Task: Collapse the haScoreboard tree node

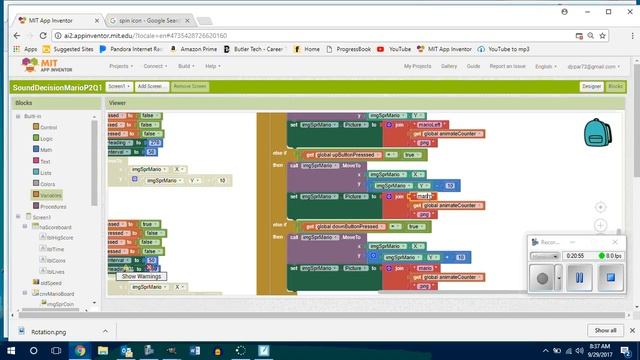Action: coord(25,226)
